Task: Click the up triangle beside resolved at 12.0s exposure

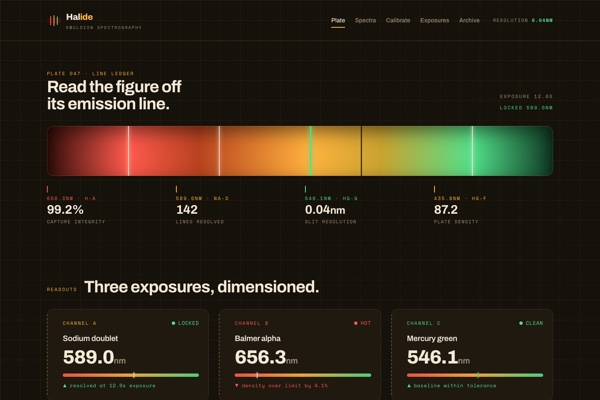Action: pyautogui.click(x=65, y=385)
